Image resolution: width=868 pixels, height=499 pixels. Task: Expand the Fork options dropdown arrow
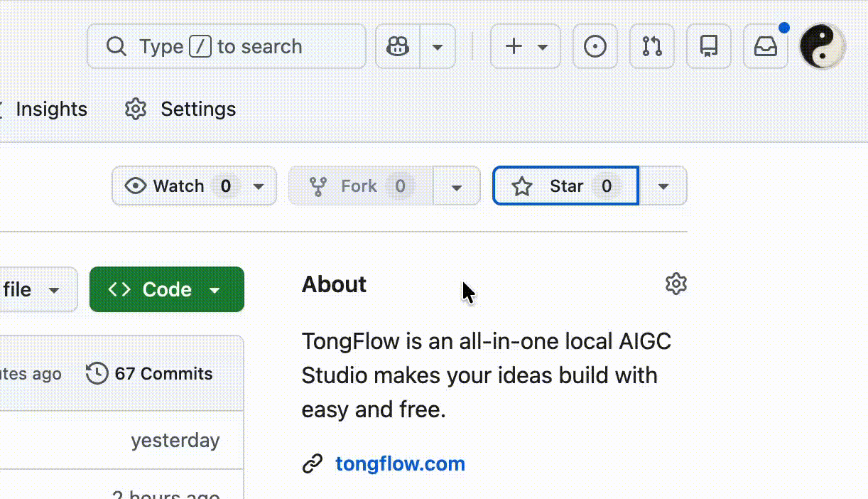pos(457,186)
